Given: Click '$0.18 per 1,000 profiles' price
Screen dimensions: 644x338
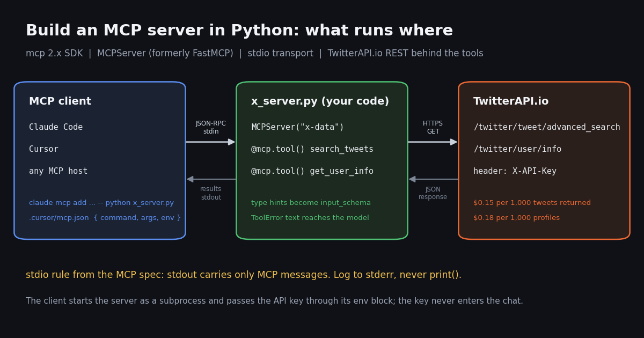Looking at the screenshot, I should click(516, 218).
